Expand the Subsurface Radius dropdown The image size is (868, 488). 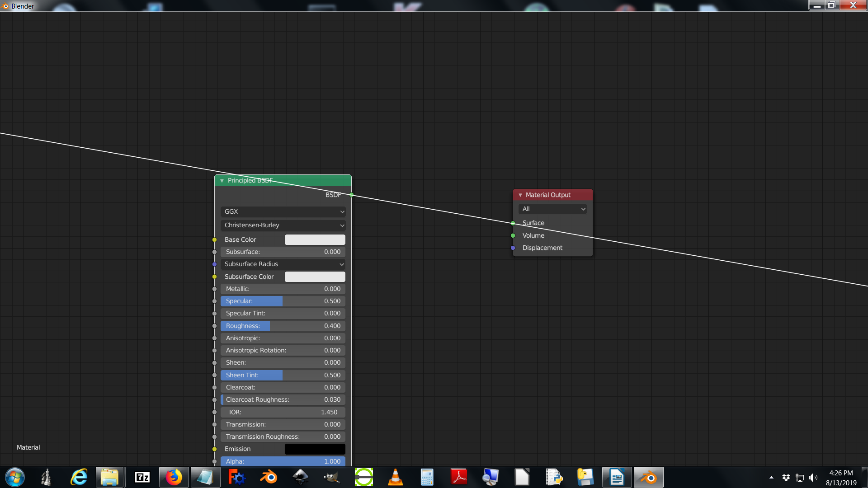(x=283, y=264)
